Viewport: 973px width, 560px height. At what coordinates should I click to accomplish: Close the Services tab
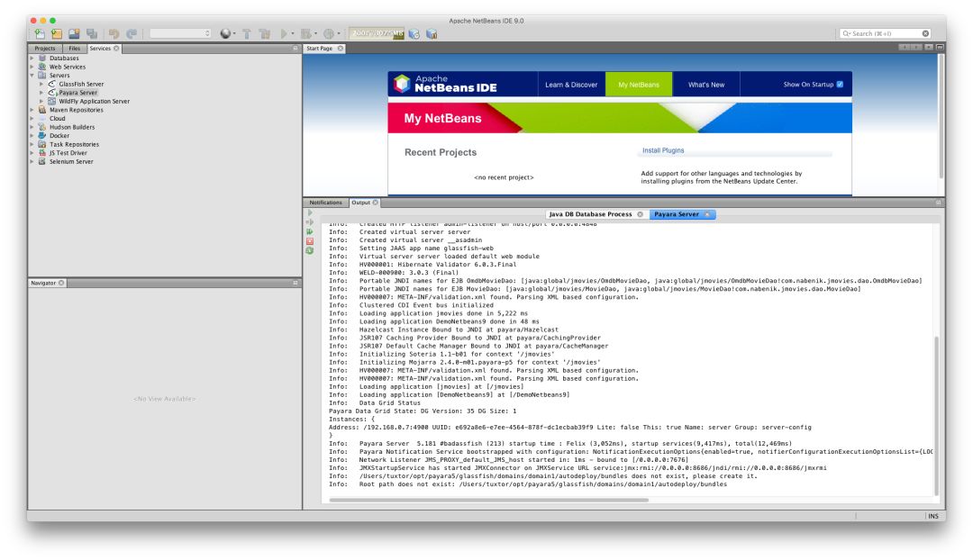[x=116, y=49]
